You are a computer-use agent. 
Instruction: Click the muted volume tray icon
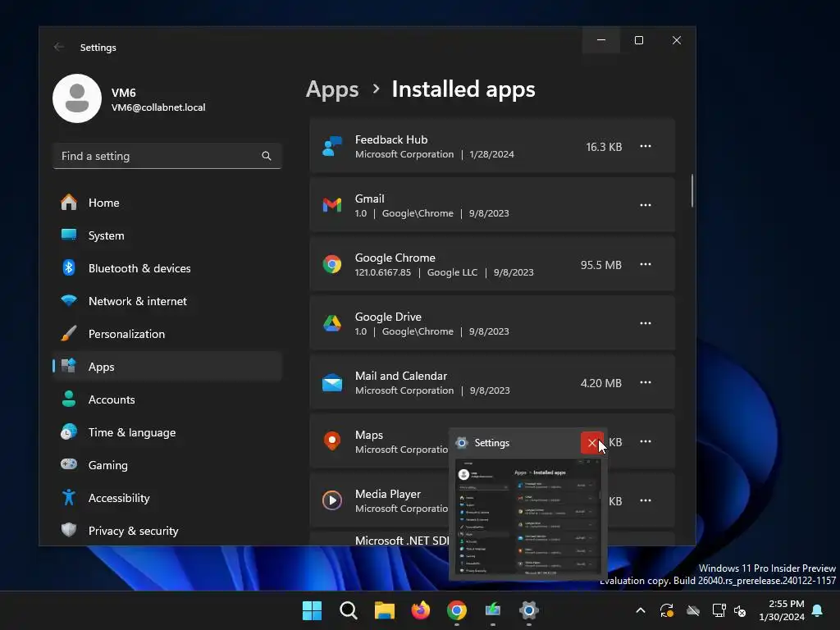pyautogui.click(x=740, y=610)
